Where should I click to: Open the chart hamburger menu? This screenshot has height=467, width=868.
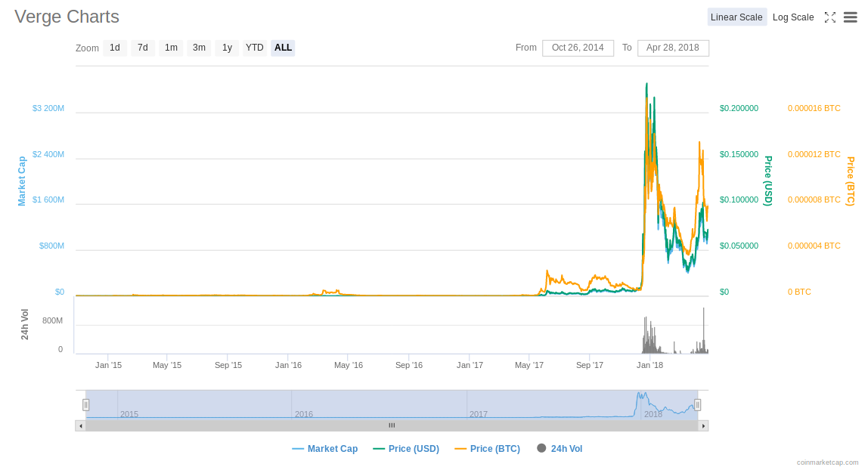point(851,17)
